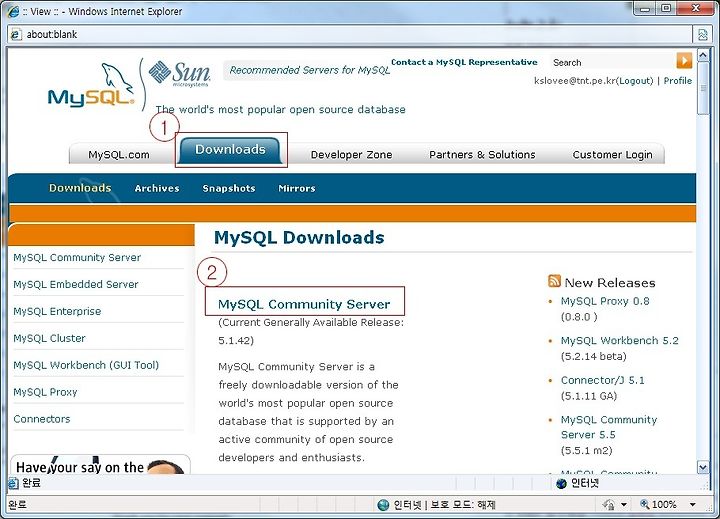
Task: Click the MySQL dolphin logo
Action: 92,85
